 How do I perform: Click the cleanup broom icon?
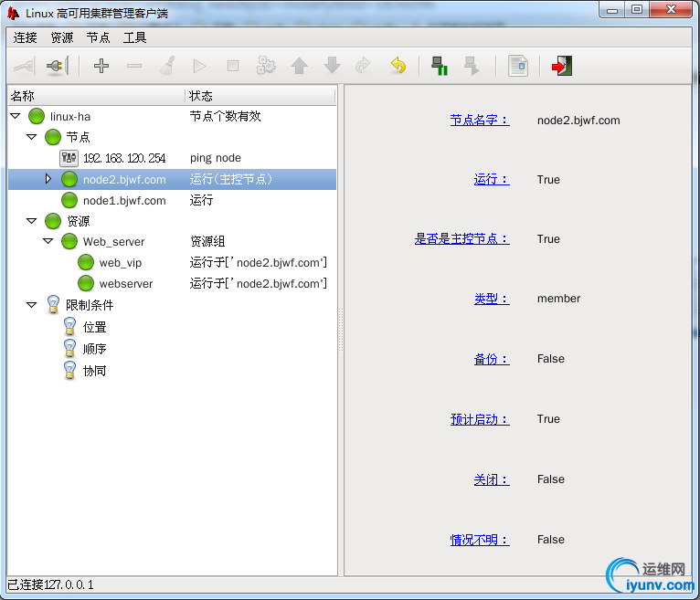point(167,66)
